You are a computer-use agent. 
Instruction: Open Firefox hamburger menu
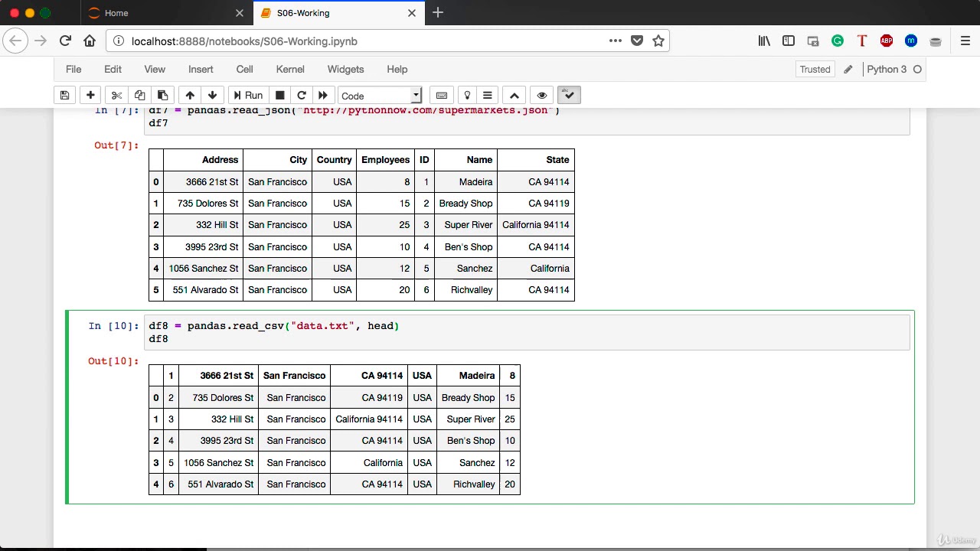click(965, 41)
